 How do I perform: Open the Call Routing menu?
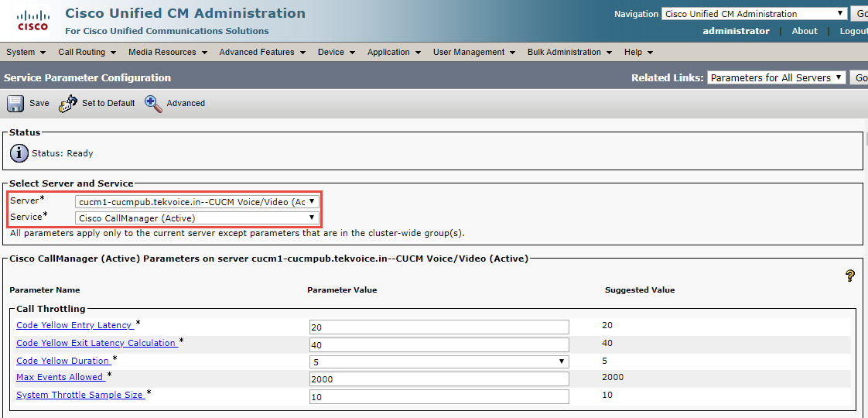87,52
